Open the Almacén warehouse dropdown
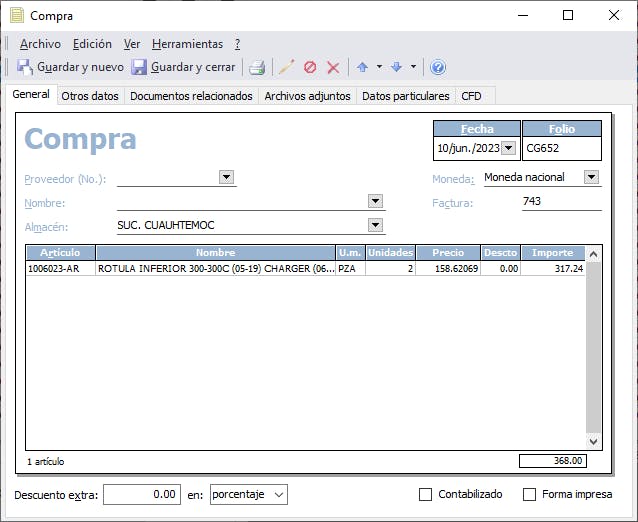 click(375, 225)
